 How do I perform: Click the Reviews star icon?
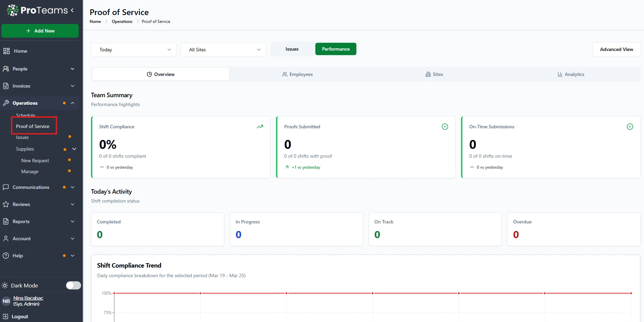(x=6, y=204)
